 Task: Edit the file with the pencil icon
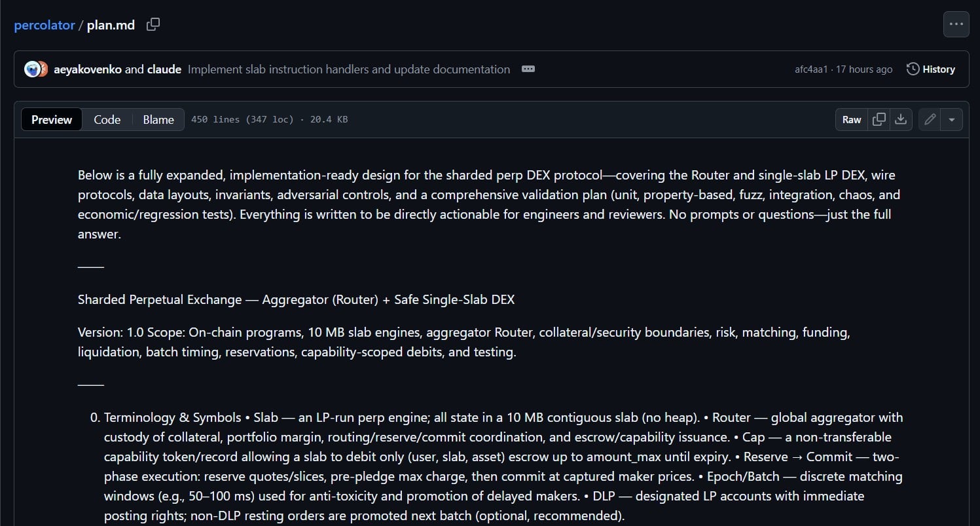[x=930, y=120]
